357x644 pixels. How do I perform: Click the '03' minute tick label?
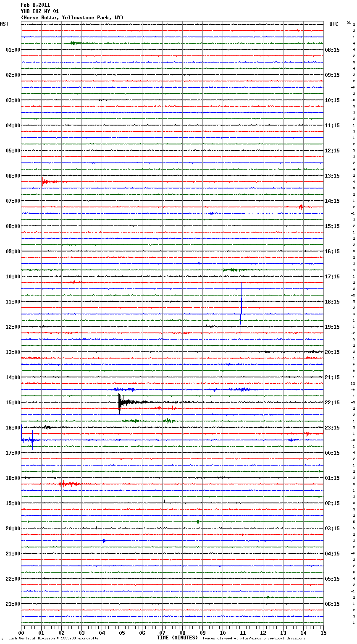pyautogui.click(x=82, y=633)
